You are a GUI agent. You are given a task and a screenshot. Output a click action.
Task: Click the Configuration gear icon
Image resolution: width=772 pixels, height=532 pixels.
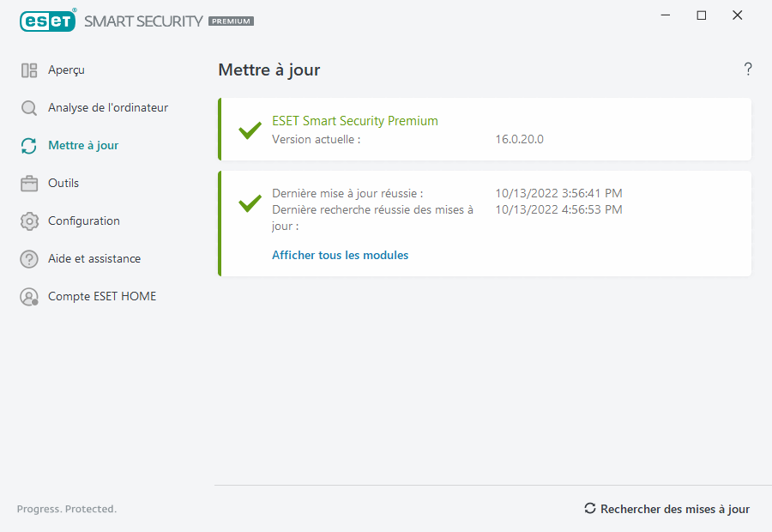[x=29, y=221]
